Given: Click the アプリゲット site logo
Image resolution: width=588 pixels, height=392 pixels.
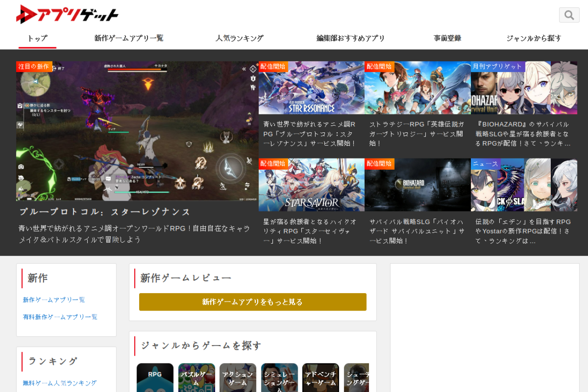Looking at the screenshot, I should tap(67, 15).
